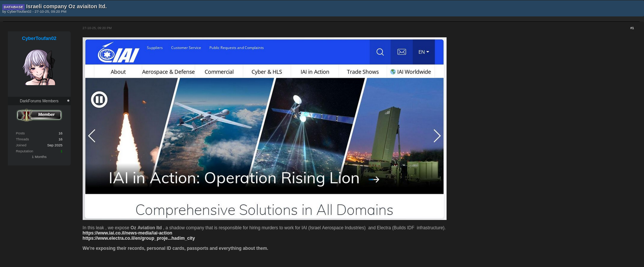The width and height of the screenshot is (644, 267).
Task: Click the CyberToufan02 username in the sidebar
Action: click(39, 38)
